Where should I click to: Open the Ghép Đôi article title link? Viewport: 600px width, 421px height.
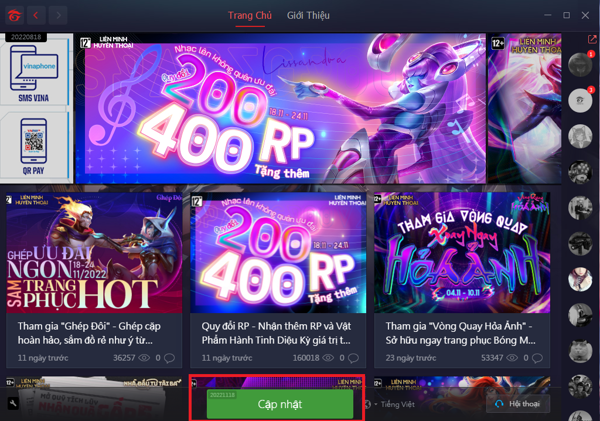(89, 333)
